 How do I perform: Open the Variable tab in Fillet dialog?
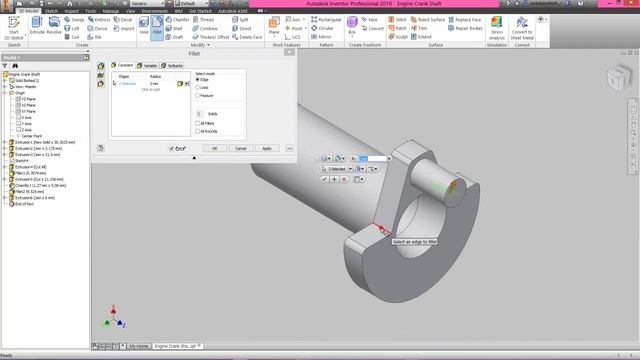click(147, 66)
